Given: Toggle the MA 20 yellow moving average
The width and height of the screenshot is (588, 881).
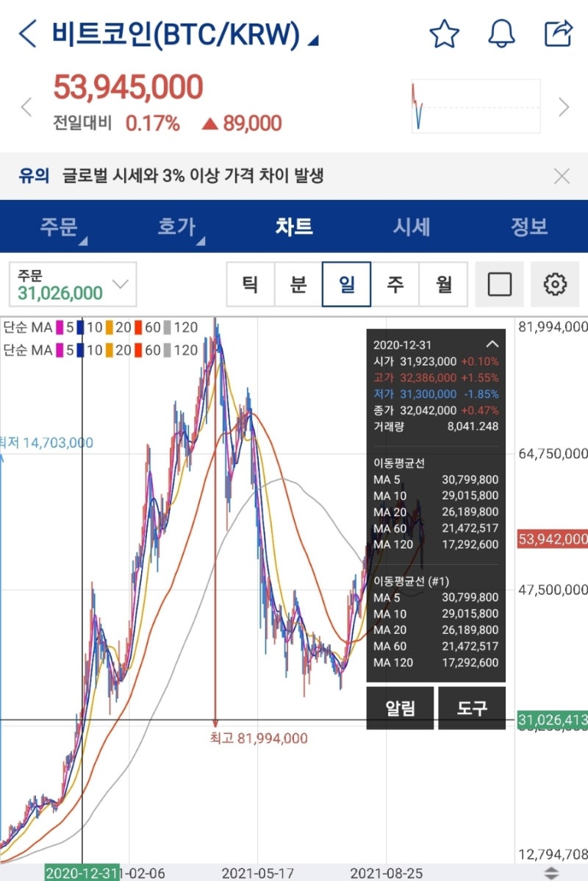Looking at the screenshot, I should point(109,327).
